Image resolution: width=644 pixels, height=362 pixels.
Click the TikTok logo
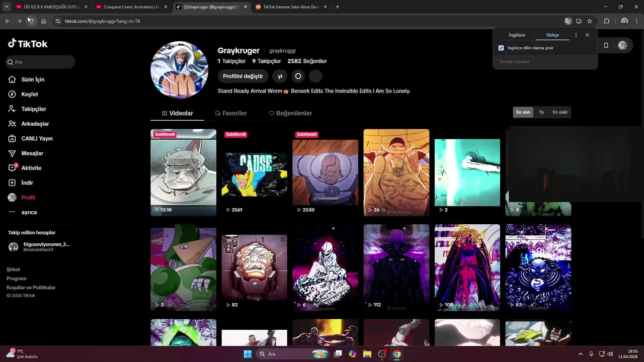click(28, 44)
